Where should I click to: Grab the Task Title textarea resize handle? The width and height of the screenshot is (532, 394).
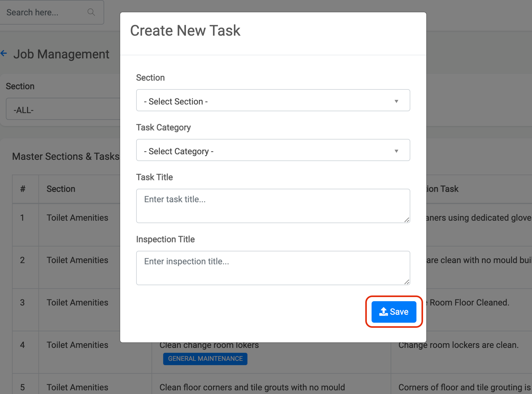[407, 219]
